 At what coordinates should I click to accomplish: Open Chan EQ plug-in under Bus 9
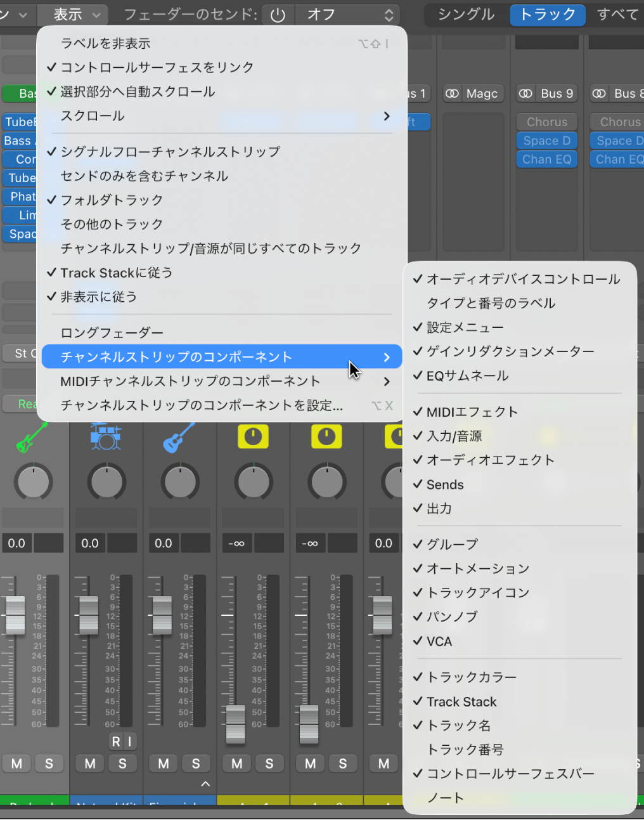pos(547,159)
